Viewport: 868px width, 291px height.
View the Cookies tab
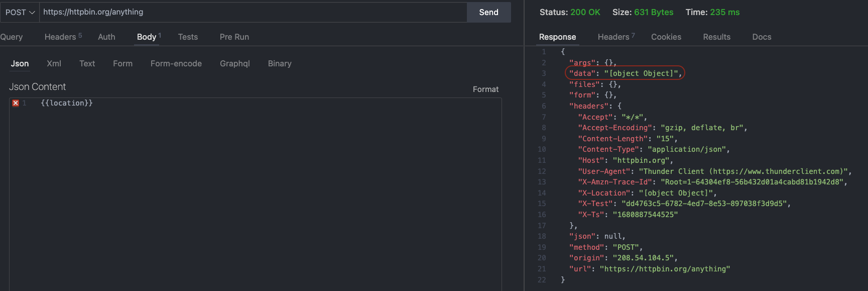[x=666, y=37]
